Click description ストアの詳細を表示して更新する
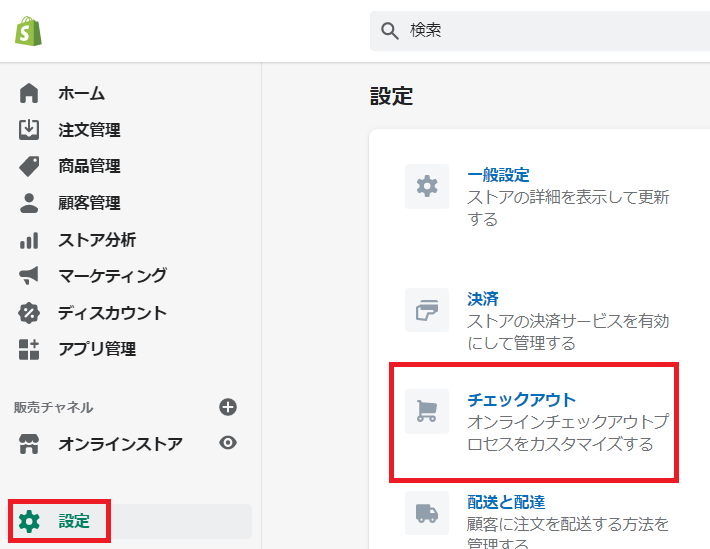The width and height of the screenshot is (710, 549). [568, 208]
